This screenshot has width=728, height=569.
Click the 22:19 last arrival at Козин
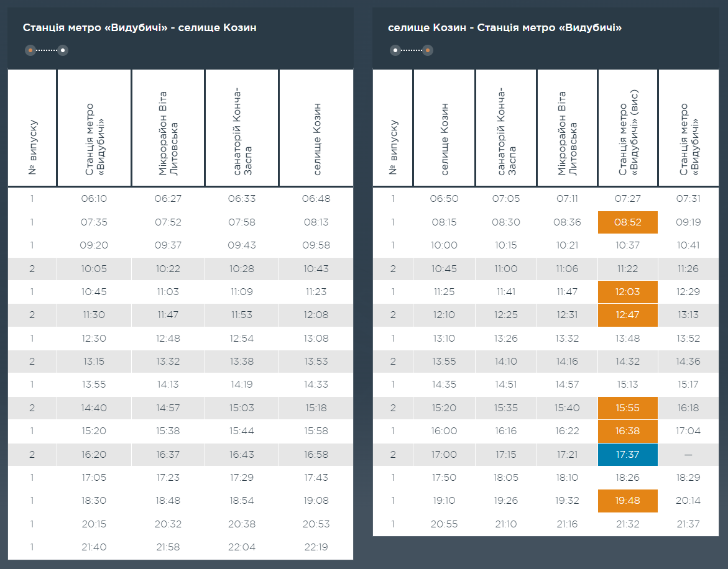click(x=316, y=547)
